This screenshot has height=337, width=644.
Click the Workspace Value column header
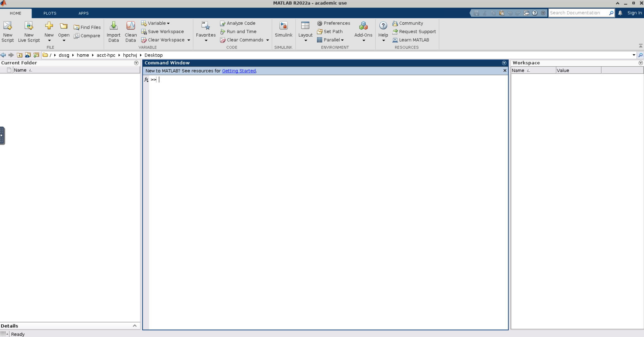pyautogui.click(x=578, y=70)
